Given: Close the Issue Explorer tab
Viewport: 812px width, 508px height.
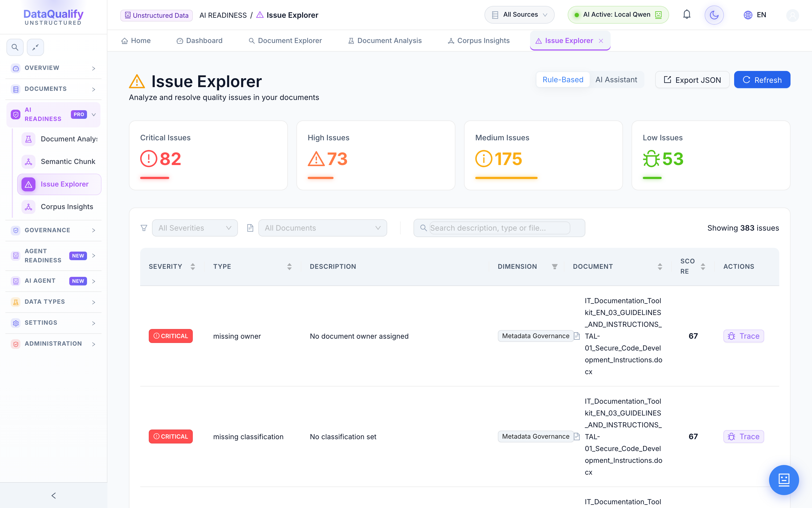Looking at the screenshot, I should pos(601,41).
